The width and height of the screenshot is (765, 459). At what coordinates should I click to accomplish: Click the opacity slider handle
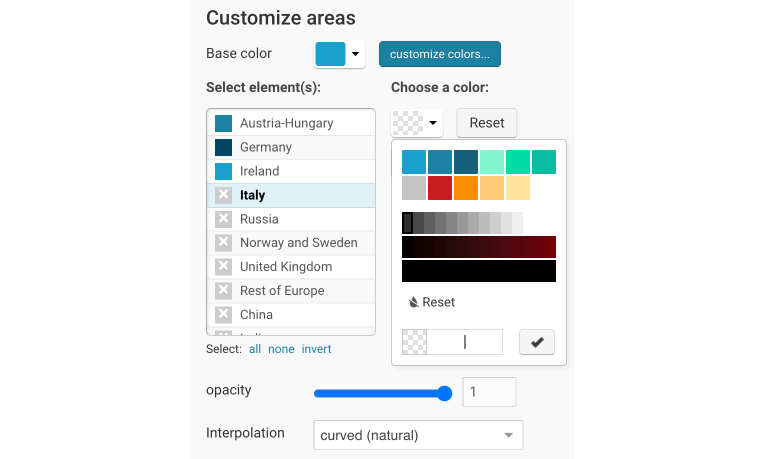445,393
